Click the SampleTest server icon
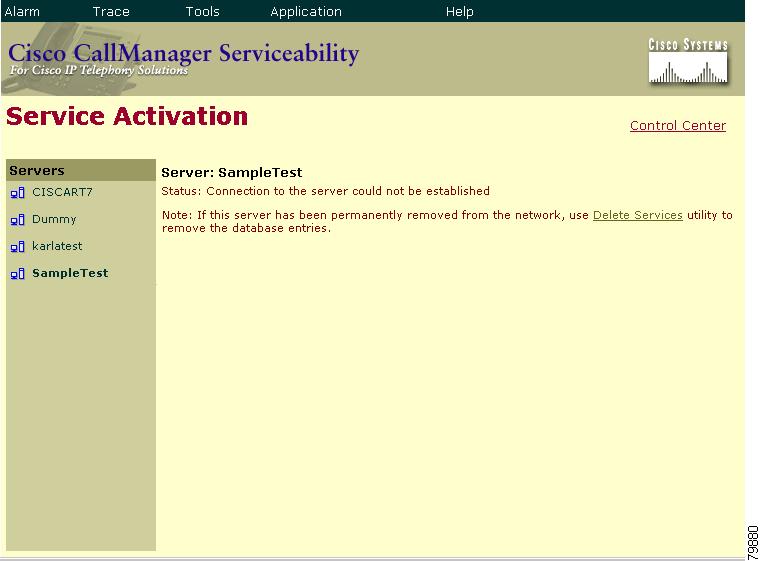The height and width of the screenshot is (561, 761). (x=17, y=274)
